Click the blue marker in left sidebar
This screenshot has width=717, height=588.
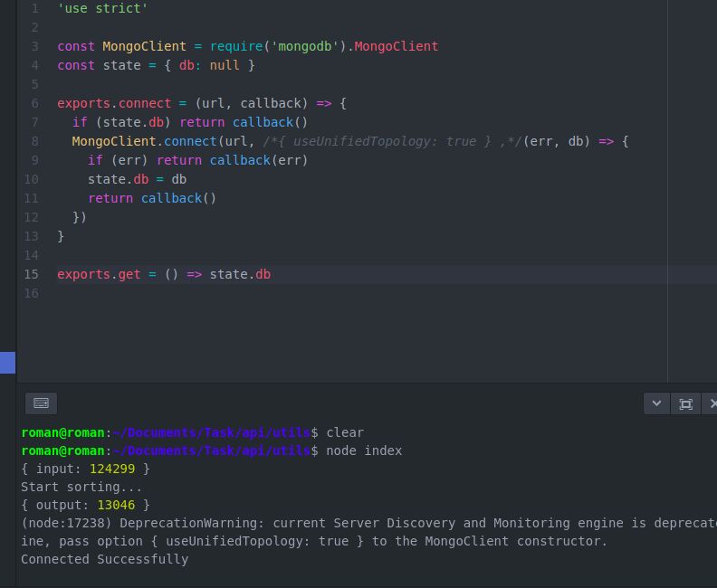pos(8,363)
